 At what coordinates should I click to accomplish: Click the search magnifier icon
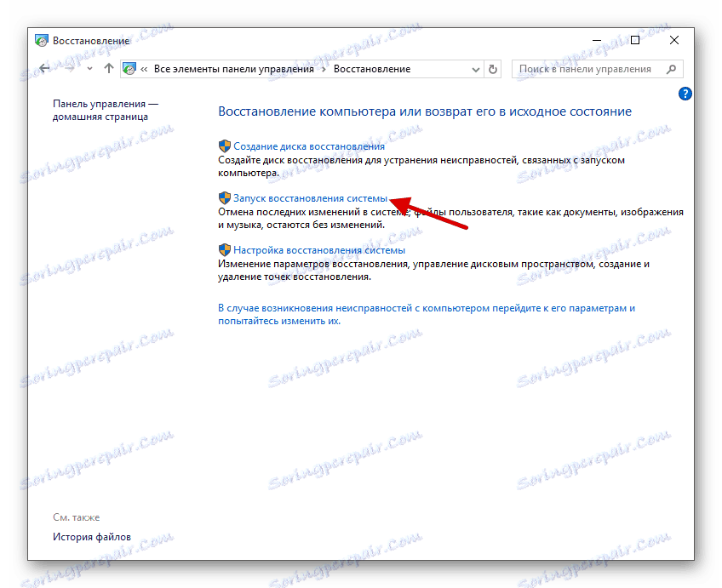point(672,70)
